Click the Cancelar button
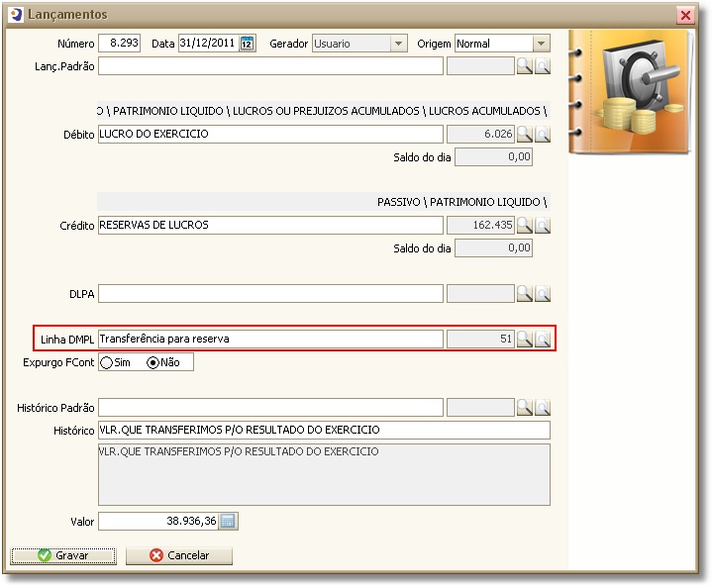 click(x=179, y=555)
